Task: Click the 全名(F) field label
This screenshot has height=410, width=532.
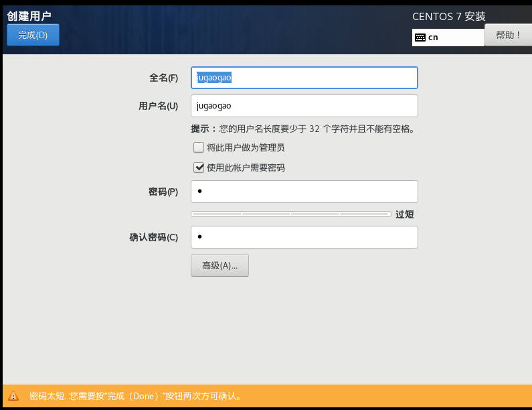Action: (163, 78)
